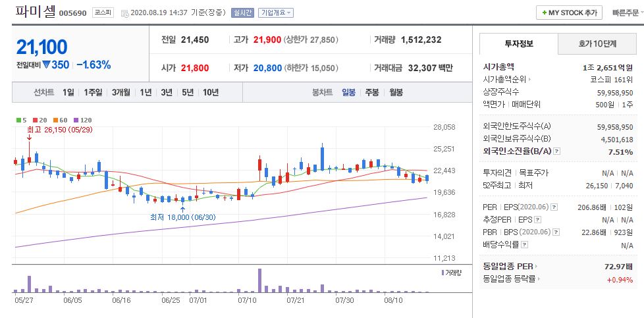The height and width of the screenshot is (318, 644).
Task: Click the 실시간 badge button
Action: (243, 13)
